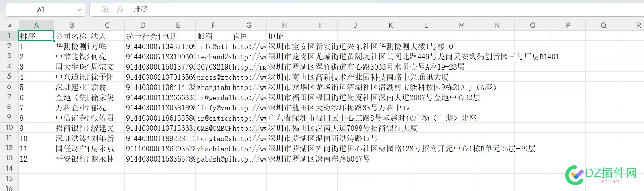Select the cell with 国任财产

(x=72, y=148)
